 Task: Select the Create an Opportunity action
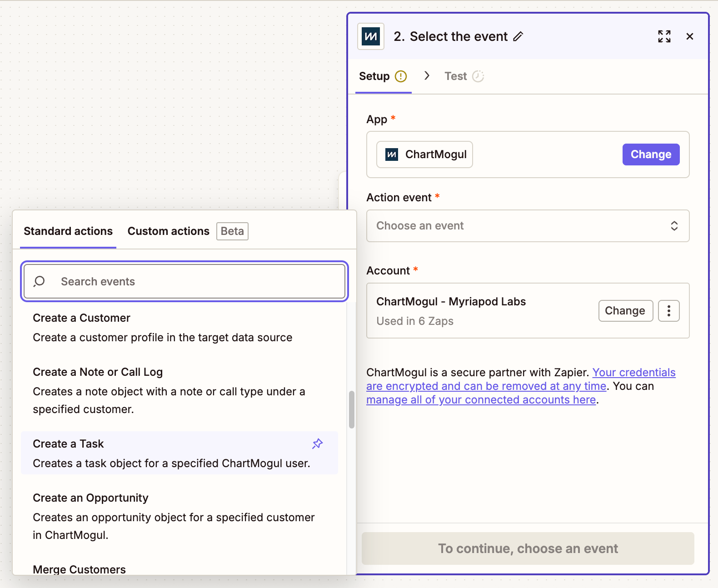coord(179,516)
